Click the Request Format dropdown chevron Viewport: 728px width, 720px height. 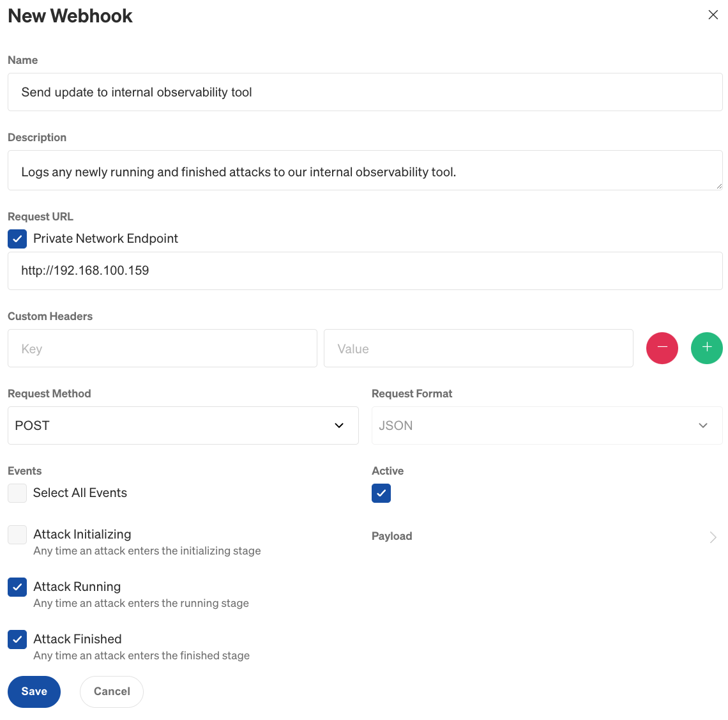[702, 425]
